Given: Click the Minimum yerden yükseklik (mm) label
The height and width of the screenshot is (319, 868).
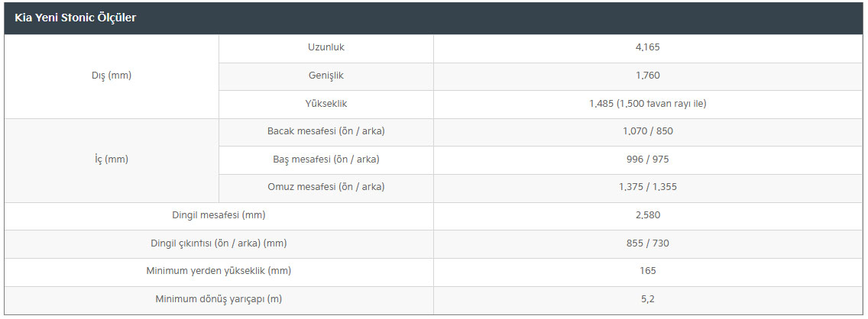Looking at the screenshot, I should 219,271.
